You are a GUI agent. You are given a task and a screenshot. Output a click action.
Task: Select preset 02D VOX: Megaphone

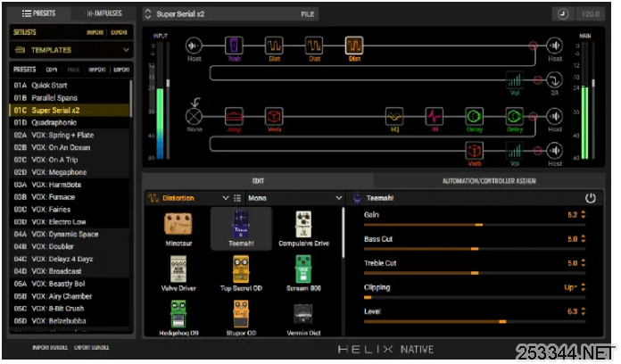(x=70, y=172)
